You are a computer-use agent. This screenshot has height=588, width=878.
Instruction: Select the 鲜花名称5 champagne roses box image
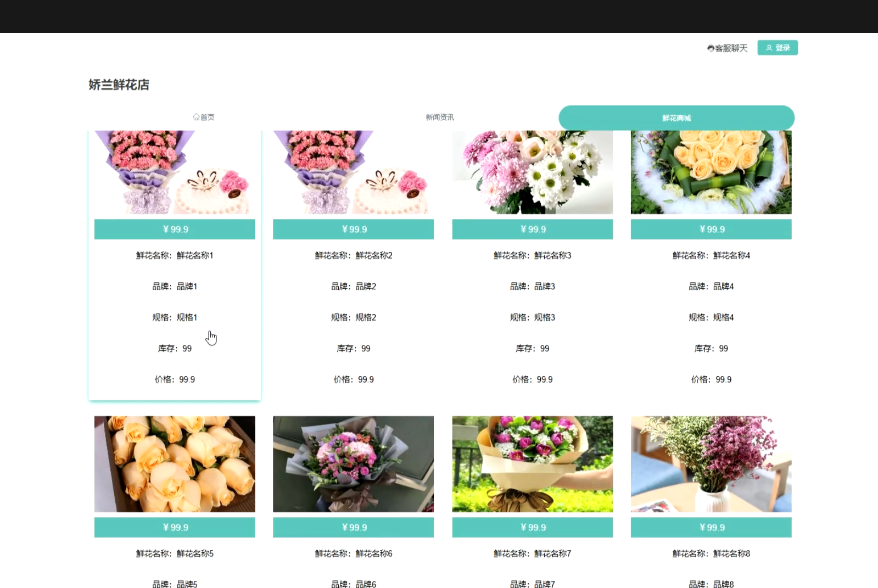tap(175, 464)
